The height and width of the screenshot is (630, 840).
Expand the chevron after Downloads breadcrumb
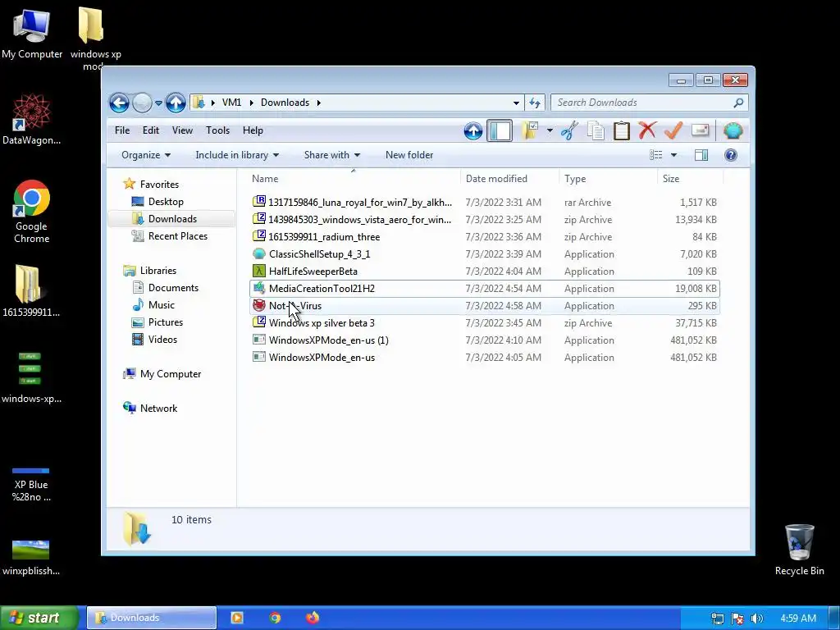[x=319, y=103]
